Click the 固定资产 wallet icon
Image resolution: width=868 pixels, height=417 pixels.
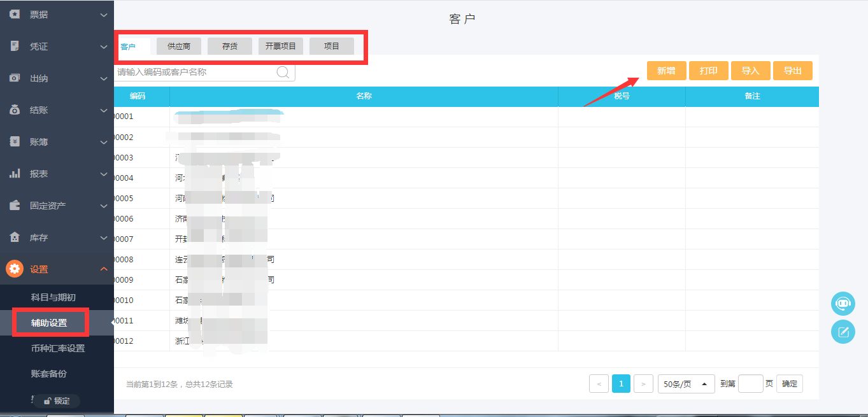[15, 205]
